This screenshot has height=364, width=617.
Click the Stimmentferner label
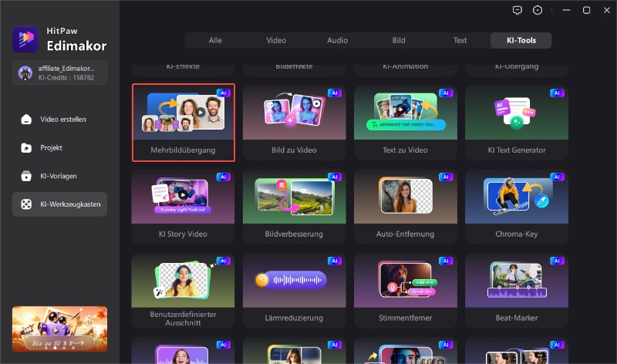pos(406,318)
